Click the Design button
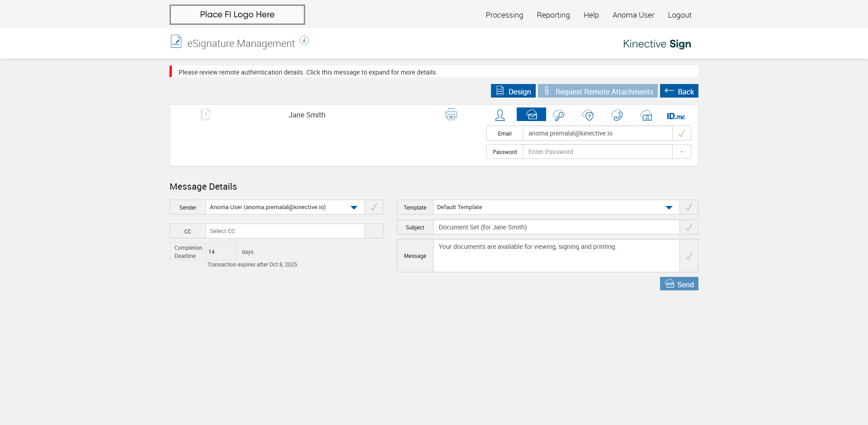This screenshot has width=868, height=425. 513,91
